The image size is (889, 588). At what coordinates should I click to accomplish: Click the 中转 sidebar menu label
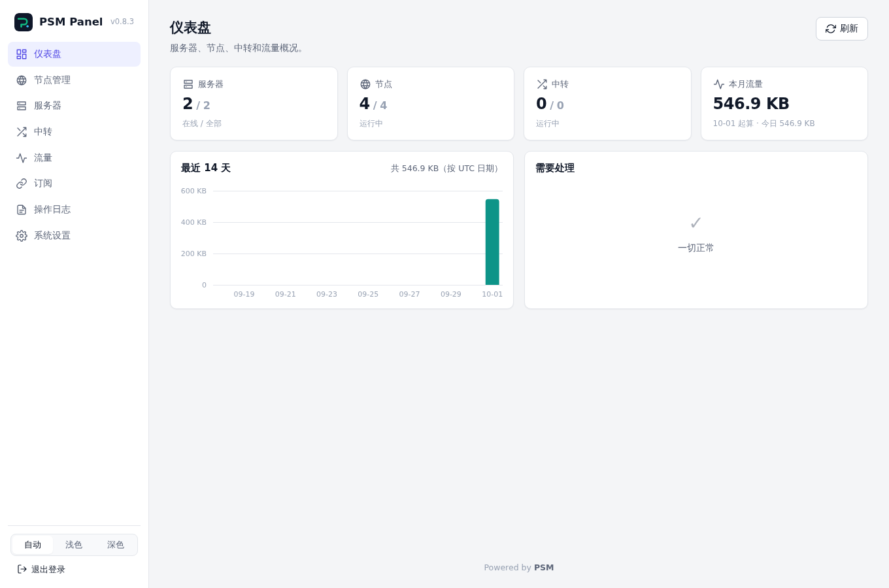point(43,132)
